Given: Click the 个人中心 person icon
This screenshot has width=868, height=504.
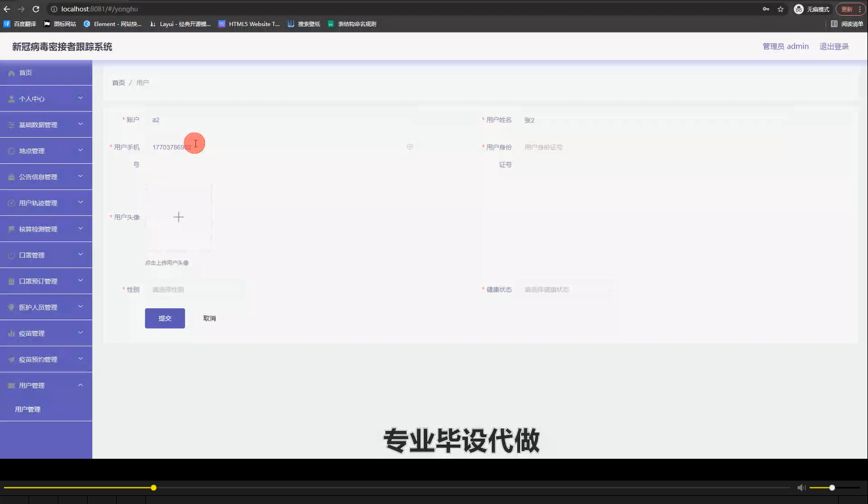Looking at the screenshot, I should coord(11,99).
